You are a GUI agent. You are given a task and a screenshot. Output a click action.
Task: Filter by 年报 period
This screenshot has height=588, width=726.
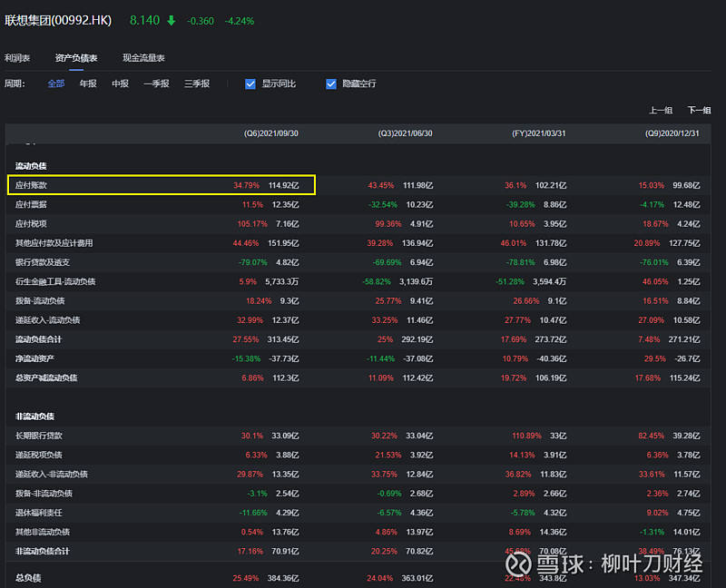pyautogui.click(x=88, y=83)
